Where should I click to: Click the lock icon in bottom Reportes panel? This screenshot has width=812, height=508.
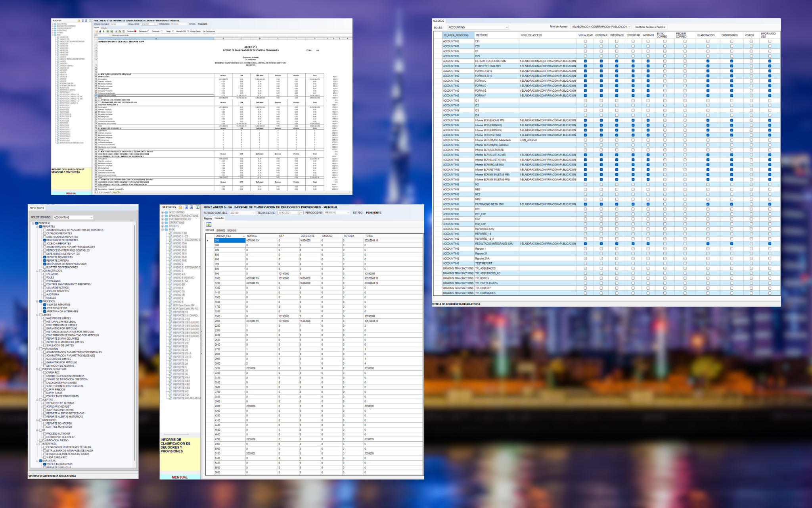click(x=180, y=207)
